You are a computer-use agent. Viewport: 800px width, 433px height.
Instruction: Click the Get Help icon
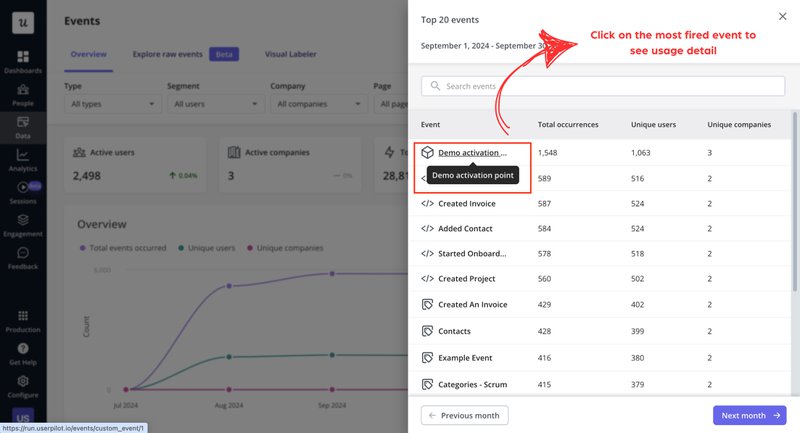click(22, 351)
